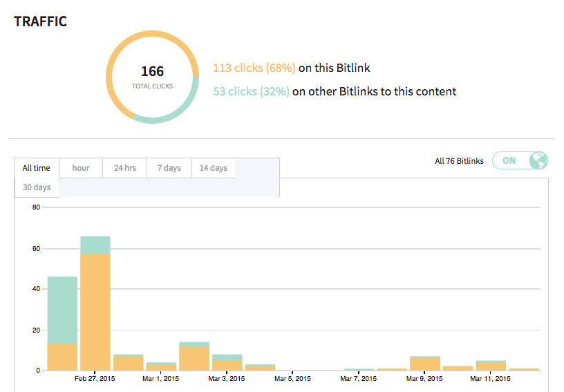Click the 166 total clicks counter
The image size is (564, 392).
(x=152, y=77)
